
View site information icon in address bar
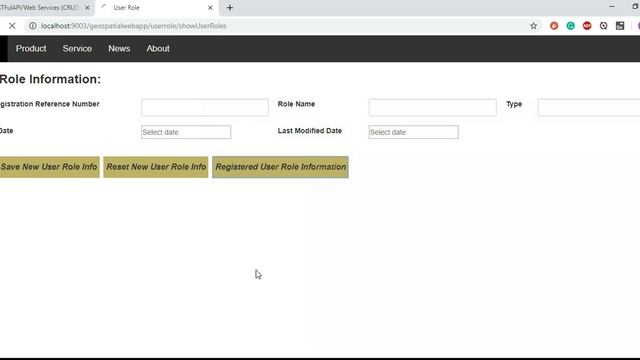32,26
